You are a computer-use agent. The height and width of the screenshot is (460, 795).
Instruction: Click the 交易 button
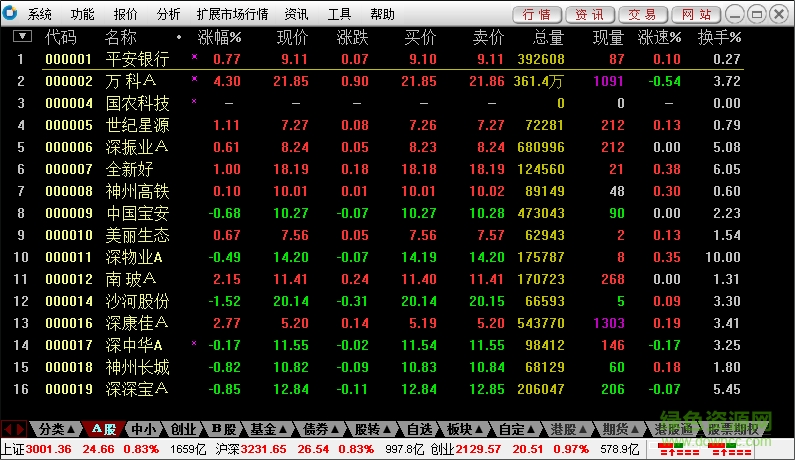(643, 14)
